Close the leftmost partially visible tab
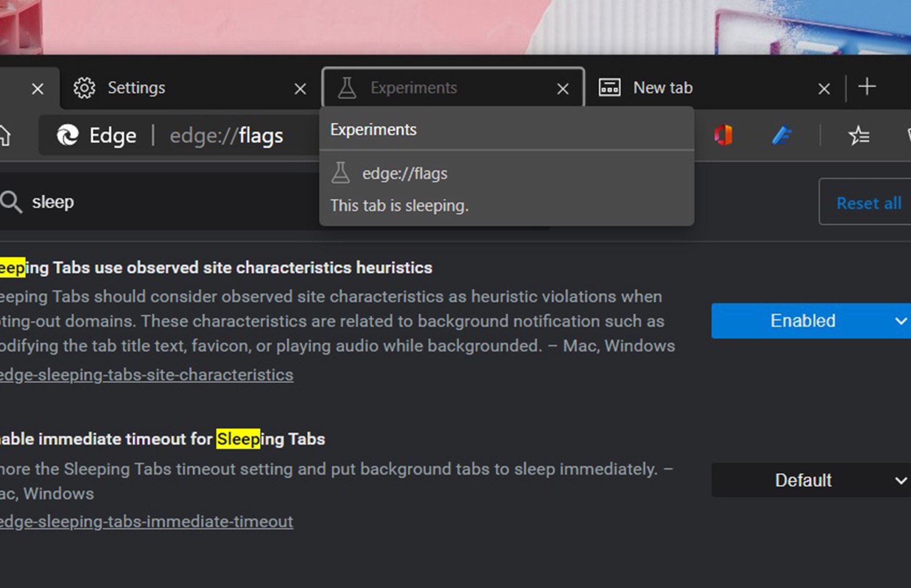The height and width of the screenshot is (588, 911). coord(37,89)
